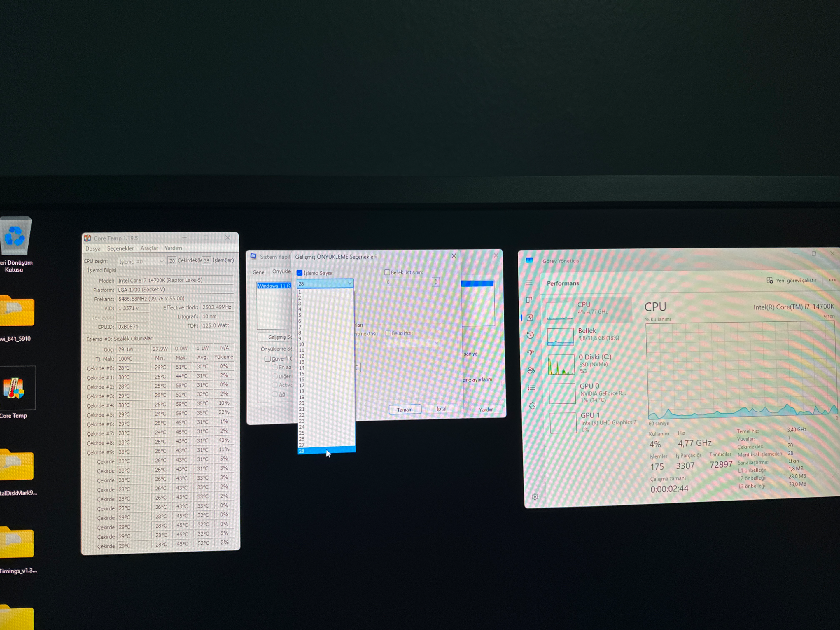Choose 1 in the processor count list
Image resolution: width=840 pixels, height=630 pixels.
pos(325,292)
